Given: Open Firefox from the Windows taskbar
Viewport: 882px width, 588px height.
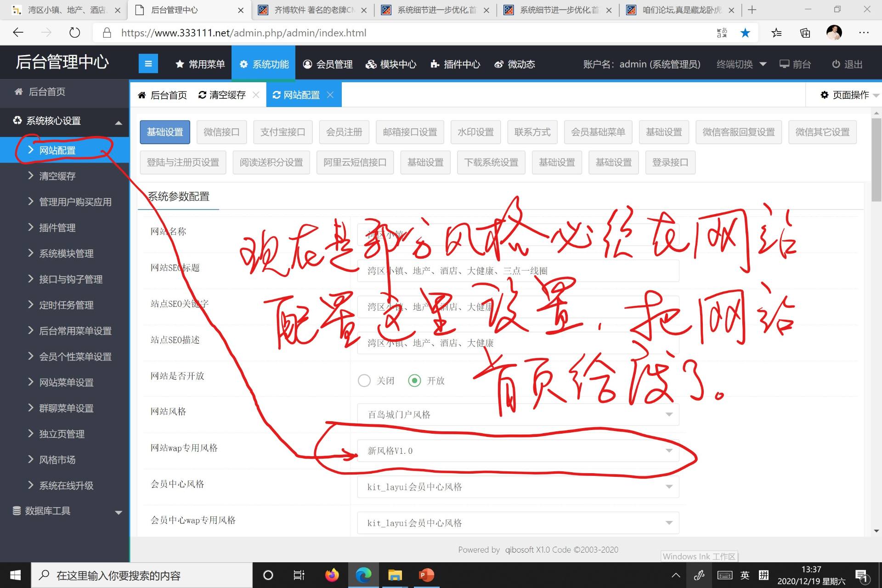Looking at the screenshot, I should [332, 575].
